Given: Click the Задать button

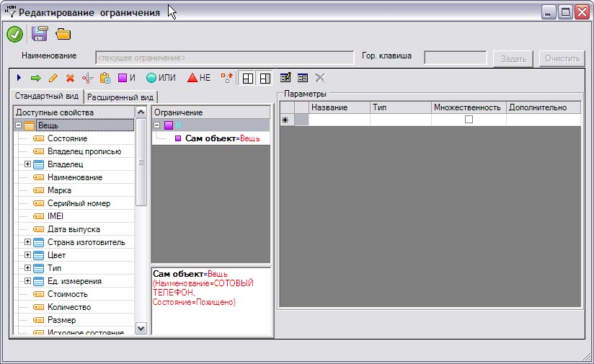Looking at the screenshot, I should tap(513, 59).
